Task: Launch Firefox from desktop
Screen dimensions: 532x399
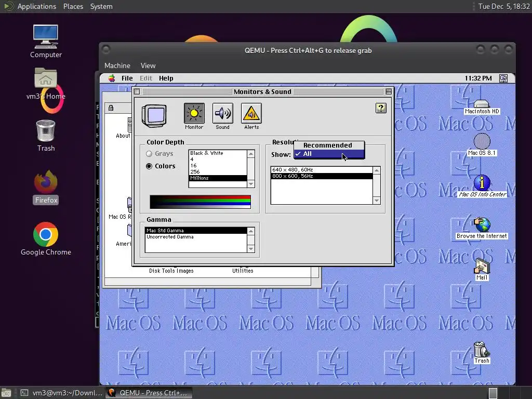Action: pyautogui.click(x=46, y=187)
